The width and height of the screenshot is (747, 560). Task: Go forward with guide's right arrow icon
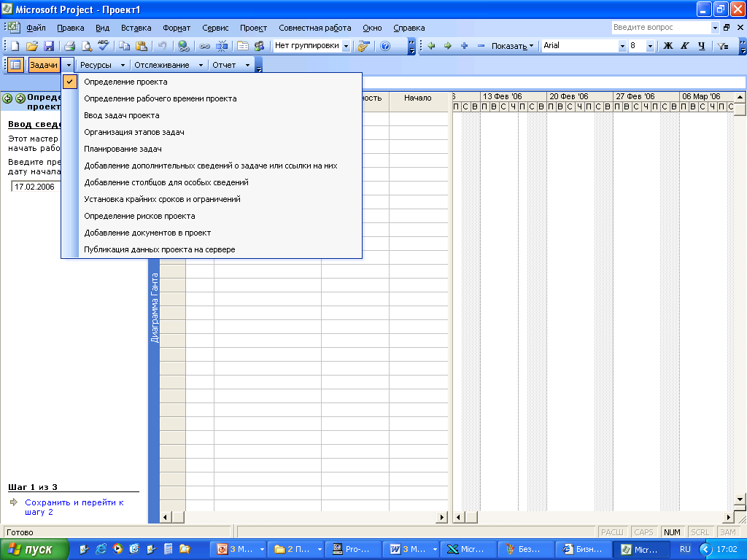[x=20, y=98]
